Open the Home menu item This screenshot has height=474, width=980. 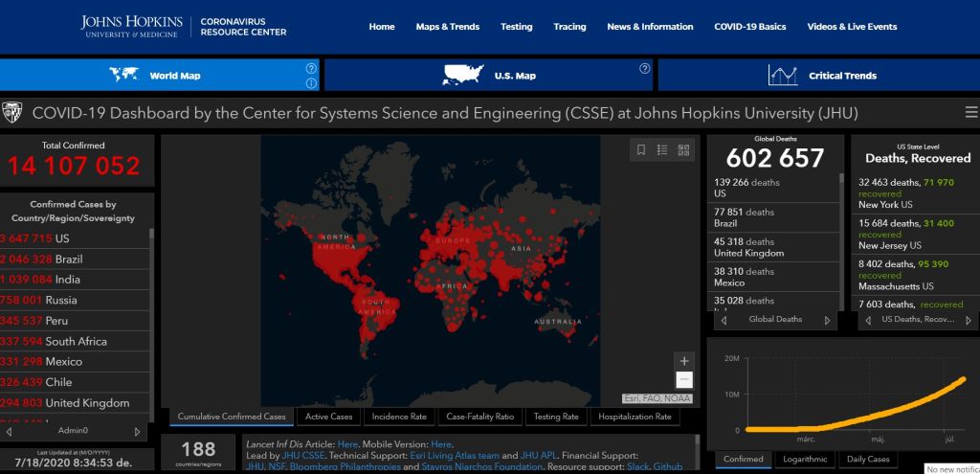pos(382,27)
